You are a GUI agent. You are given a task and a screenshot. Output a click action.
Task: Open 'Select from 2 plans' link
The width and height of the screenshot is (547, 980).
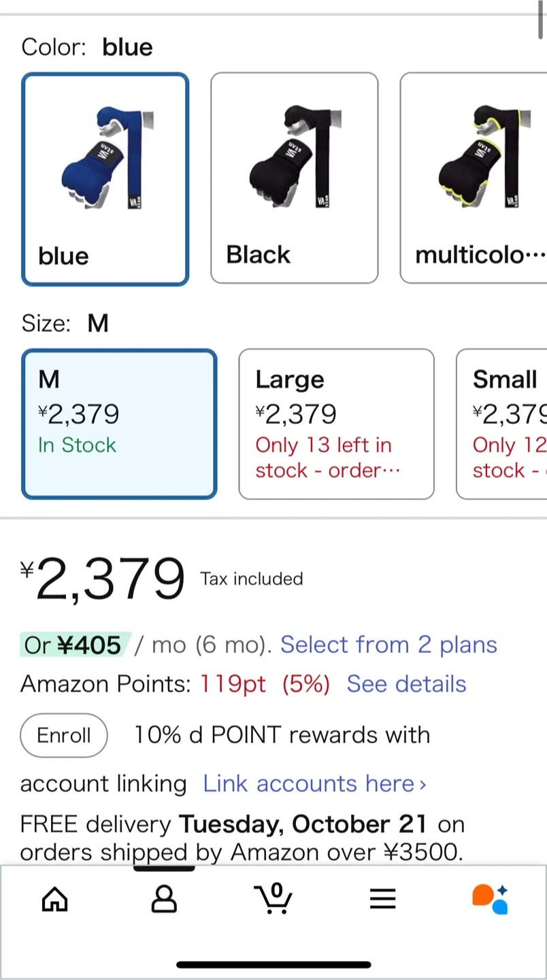tap(388, 644)
